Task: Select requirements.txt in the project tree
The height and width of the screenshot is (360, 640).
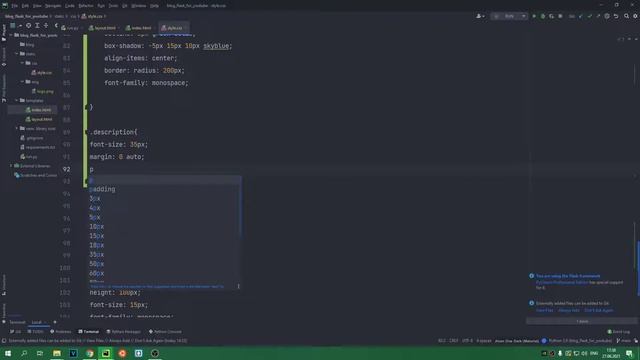Action: pos(38,147)
